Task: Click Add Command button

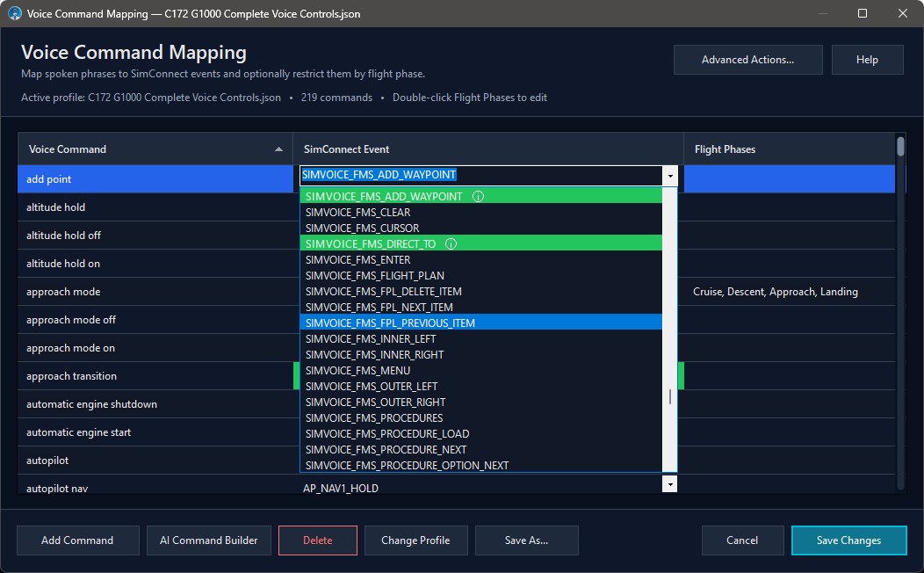Action: (x=78, y=540)
